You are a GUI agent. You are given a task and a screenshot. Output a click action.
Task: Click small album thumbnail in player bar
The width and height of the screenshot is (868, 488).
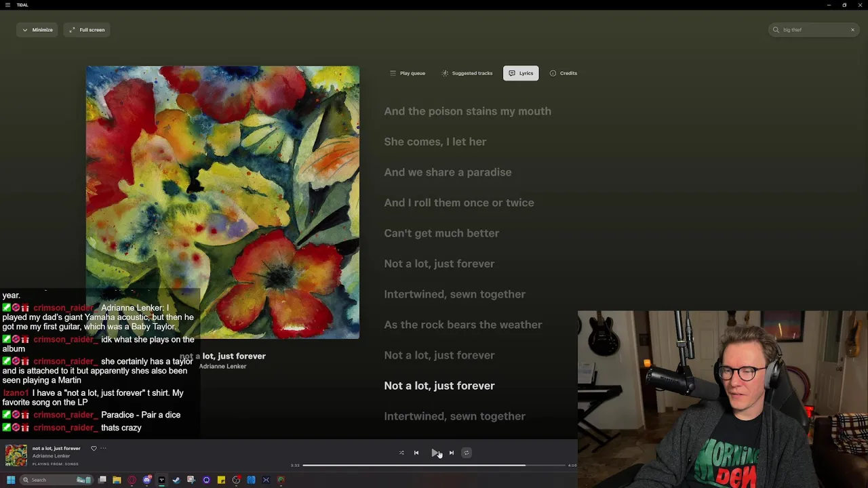tap(16, 455)
